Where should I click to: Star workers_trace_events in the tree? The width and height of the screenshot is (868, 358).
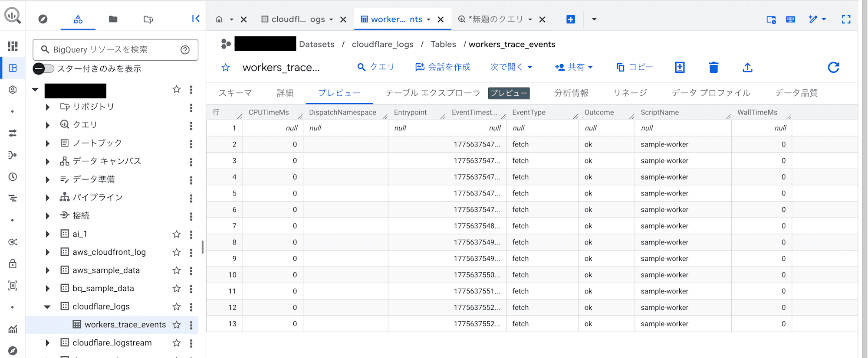tap(177, 325)
